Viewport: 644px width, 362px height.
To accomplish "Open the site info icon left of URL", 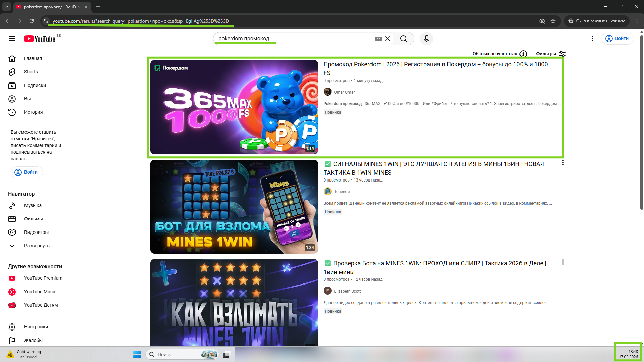I will click(46, 21).
